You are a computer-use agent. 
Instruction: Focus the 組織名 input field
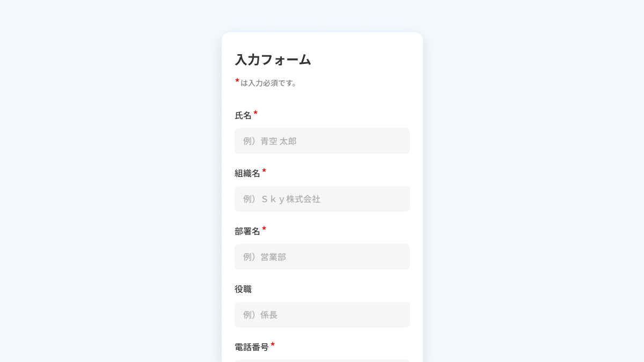(322, 199)
